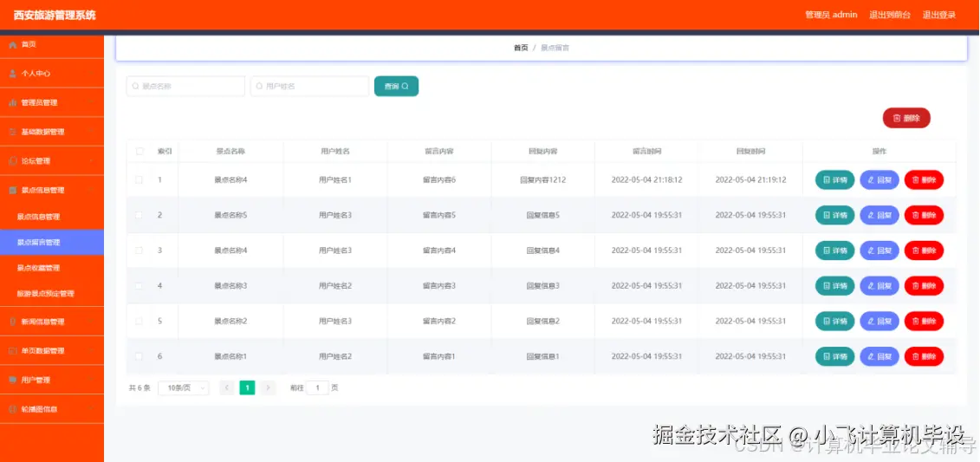
Task: Click 删除 for the 留言内容1 row
Action: click(924, 356)
